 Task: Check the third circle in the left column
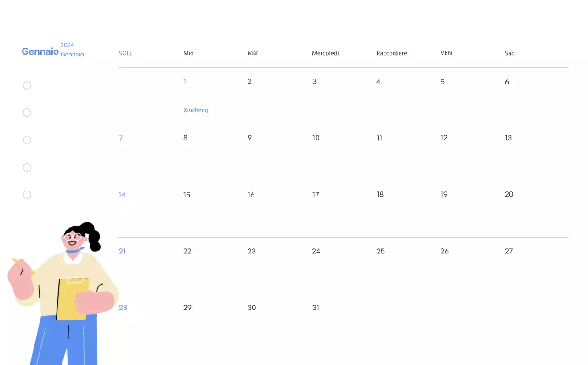click(27, 140)
